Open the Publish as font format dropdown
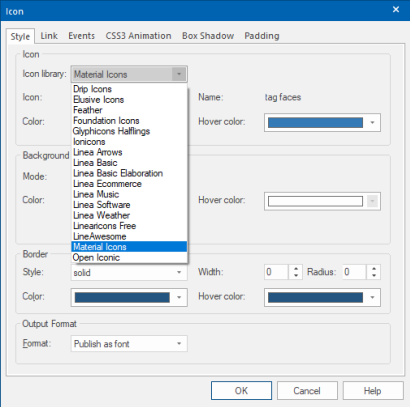 point(129,344)
